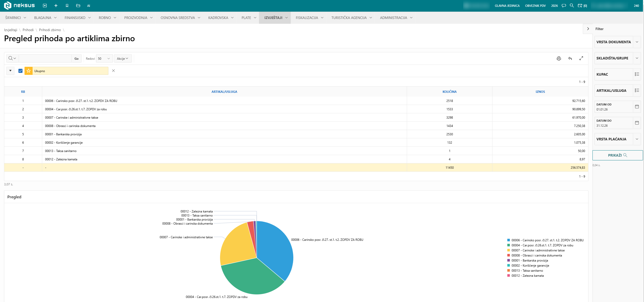Click blue legend swatch for 00006 Carinsko posr.
Screen dimensions: 644x302
(508, 240)
